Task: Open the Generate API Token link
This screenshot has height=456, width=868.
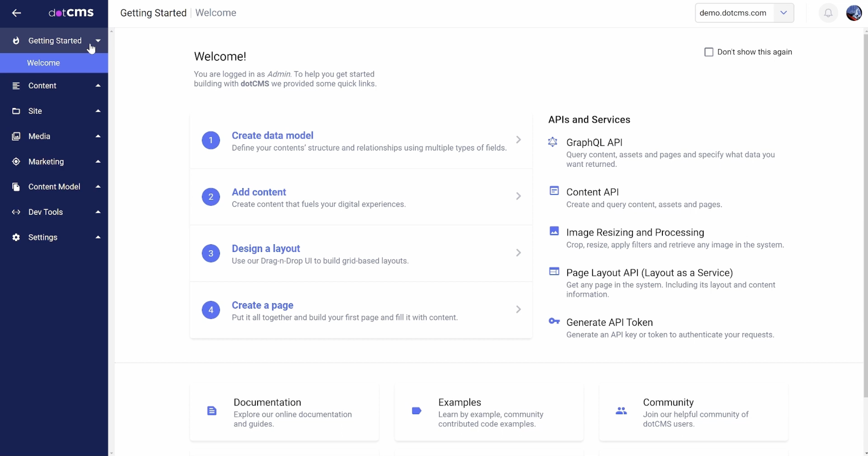Action: coord(609,322)
